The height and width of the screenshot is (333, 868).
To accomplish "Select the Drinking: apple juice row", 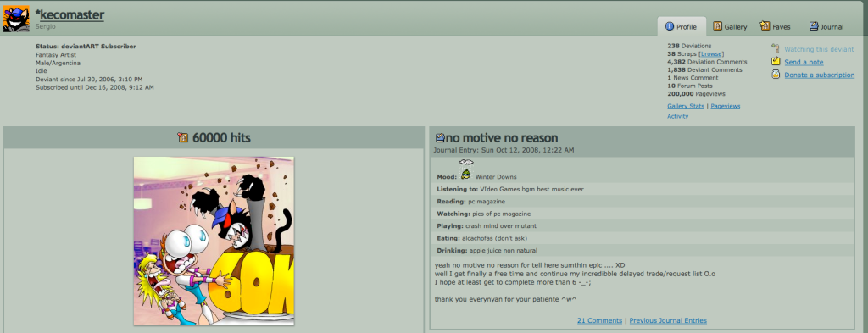I will 642,250.
